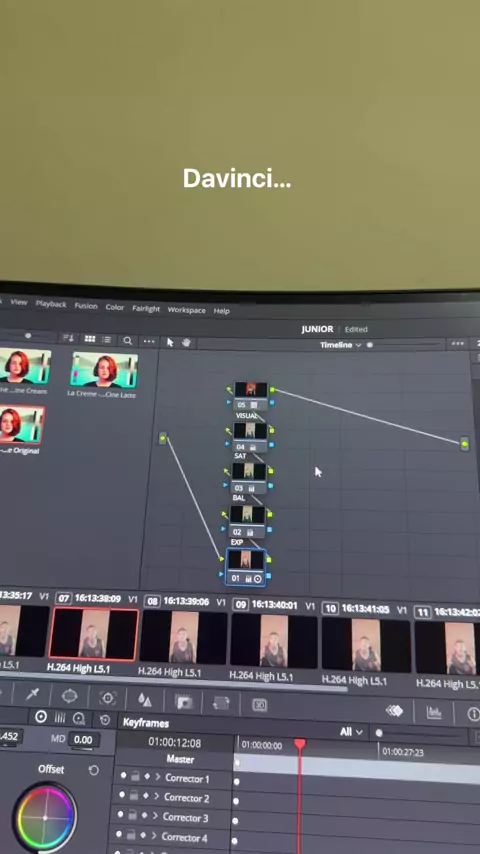Open the Fairlight menu
This screenshot has width=480, height=854.
pyautogui.click(x=146, y=308)
